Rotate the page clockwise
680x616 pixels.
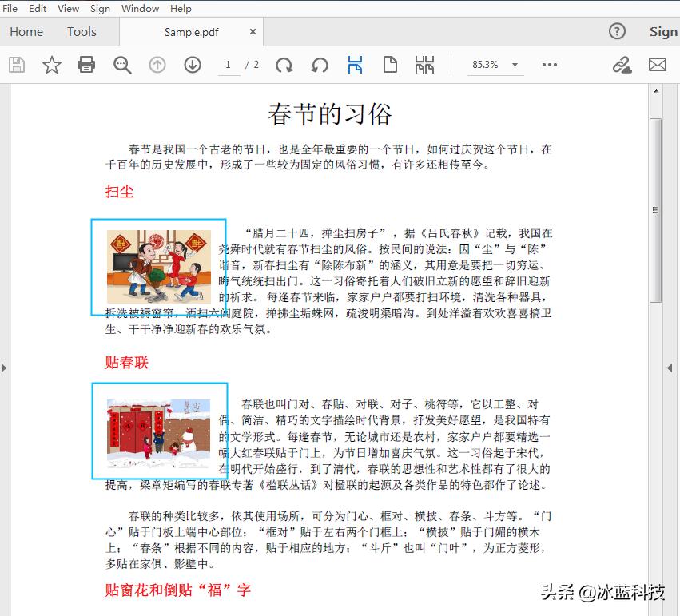click(x=284, y=65)
